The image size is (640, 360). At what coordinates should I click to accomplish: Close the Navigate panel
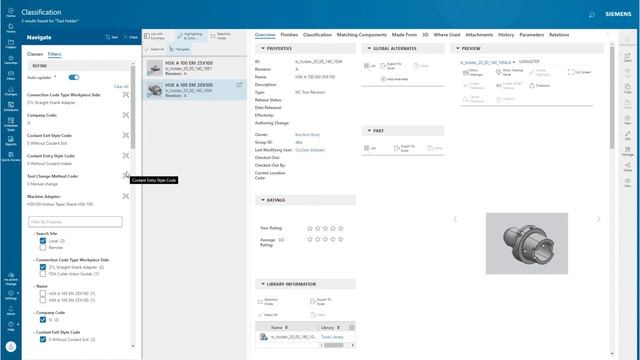coord(131,37)
